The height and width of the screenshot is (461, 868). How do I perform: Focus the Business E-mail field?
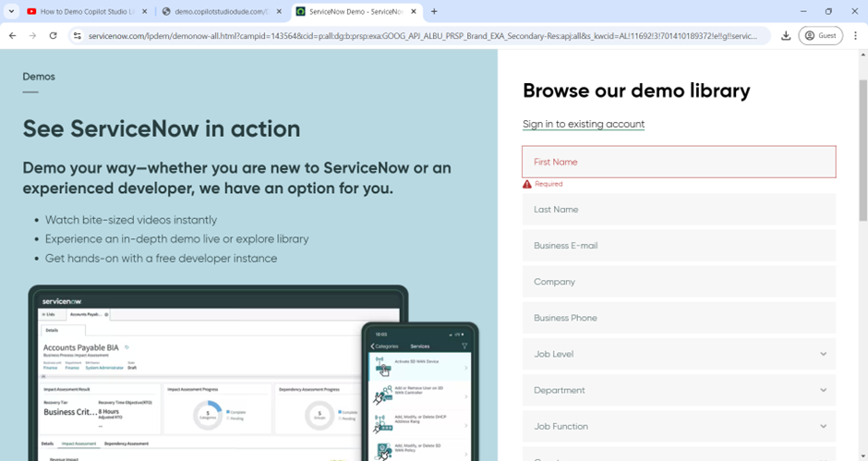tap(679, 246)
